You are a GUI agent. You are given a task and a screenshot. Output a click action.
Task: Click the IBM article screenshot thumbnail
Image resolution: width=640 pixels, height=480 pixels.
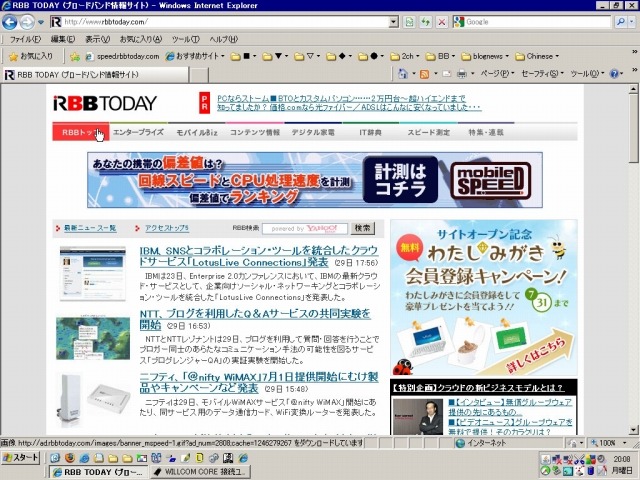point(93,273)
